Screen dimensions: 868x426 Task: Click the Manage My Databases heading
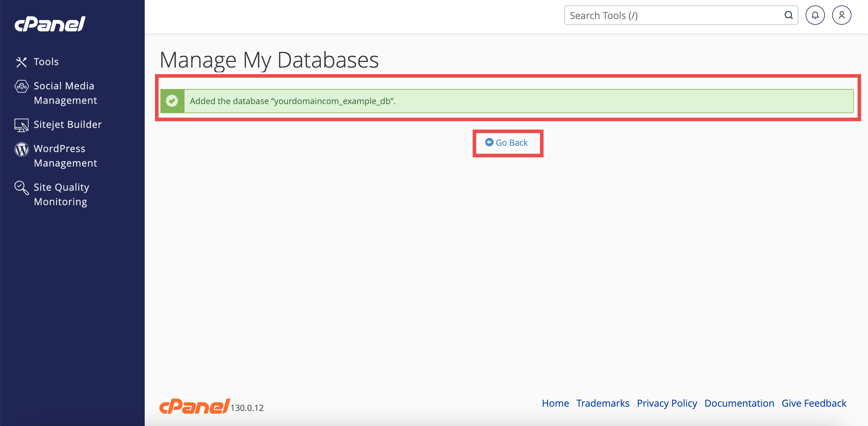pos(269,60)
